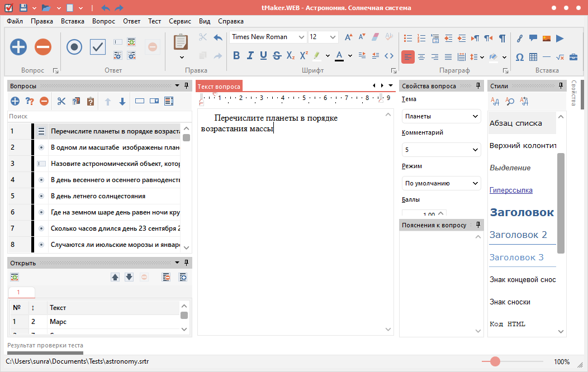The height and width of the screenshot is (372, 588).
Task: Open Режим dropdown По умолчанию
Action: [442, 183]
